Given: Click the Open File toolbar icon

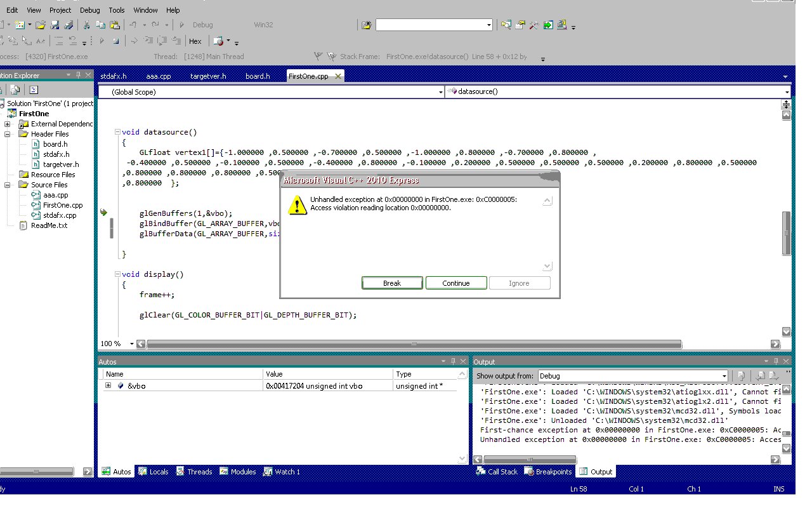Looking at the screenshot, I should 41,25.
